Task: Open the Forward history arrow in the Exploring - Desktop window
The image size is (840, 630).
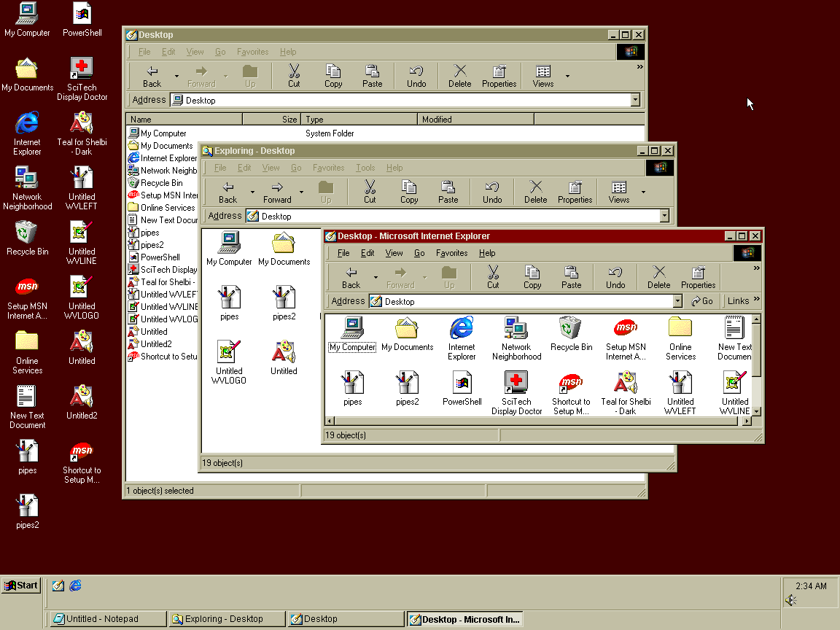Action: pyautogui.click(x=301, y=192)
